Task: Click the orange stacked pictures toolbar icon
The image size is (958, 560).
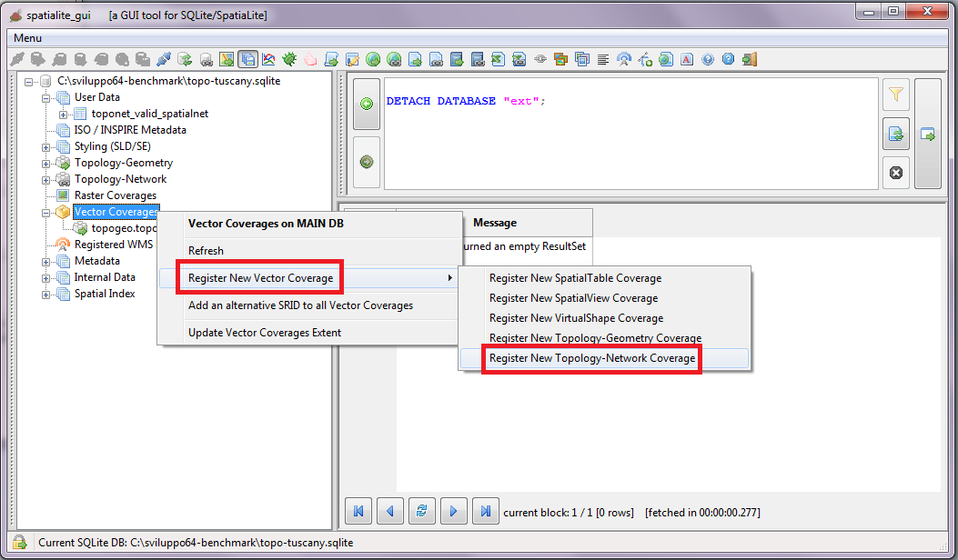Action: 560,59
